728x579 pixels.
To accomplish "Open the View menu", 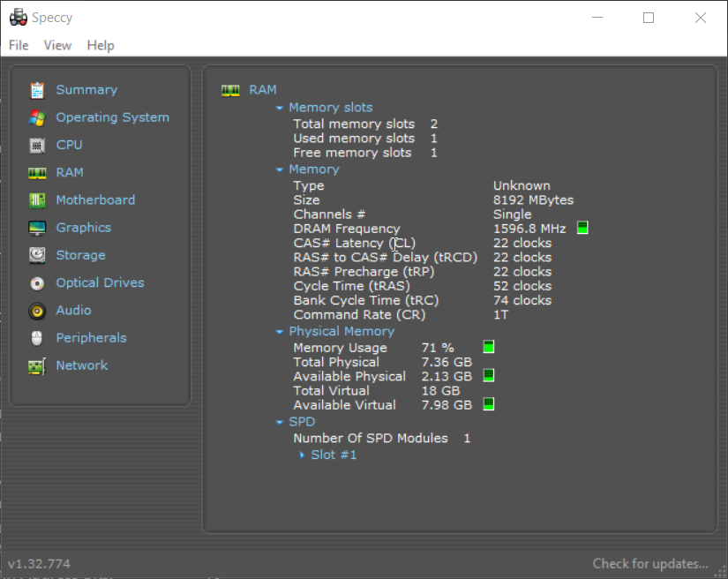I will click(57, 45).
